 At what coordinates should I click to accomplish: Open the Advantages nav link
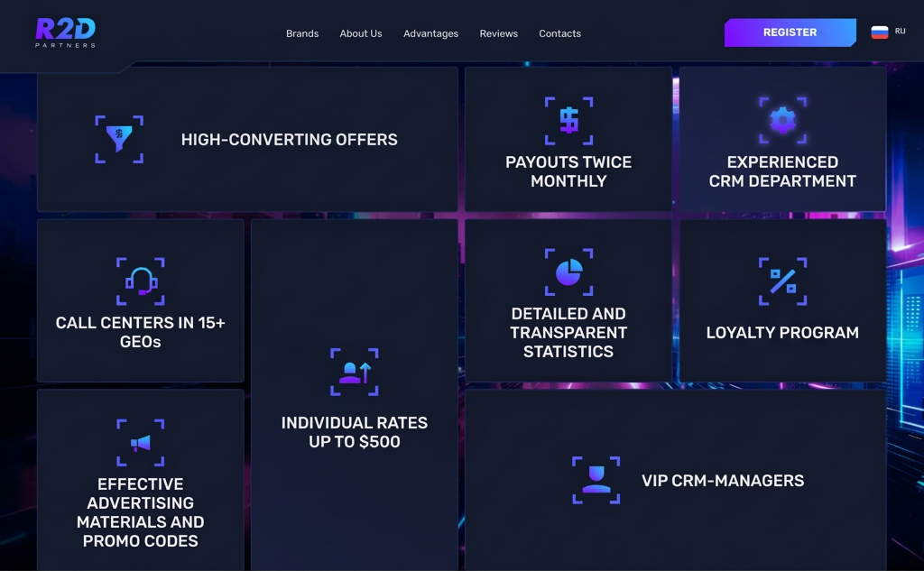[x=430, y=33]
